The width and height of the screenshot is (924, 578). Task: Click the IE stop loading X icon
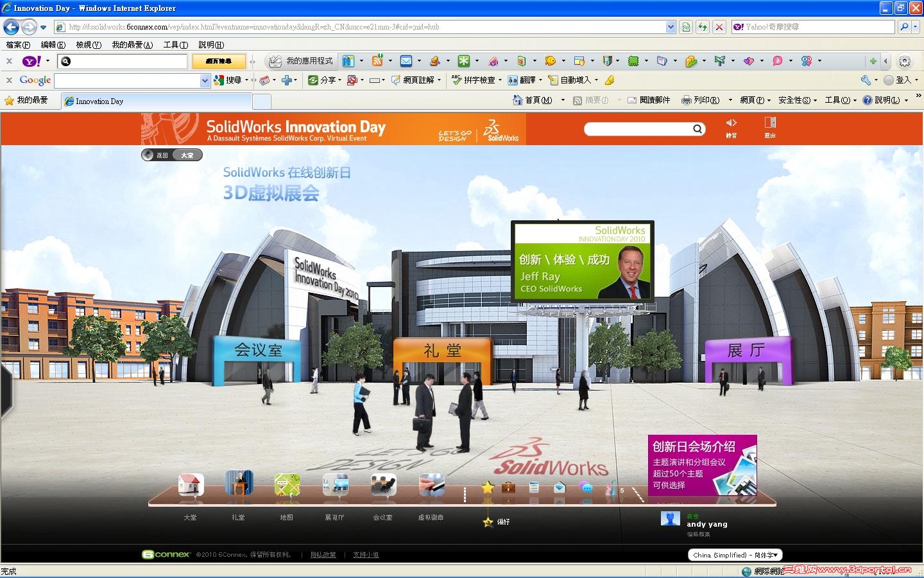[719, 27]
